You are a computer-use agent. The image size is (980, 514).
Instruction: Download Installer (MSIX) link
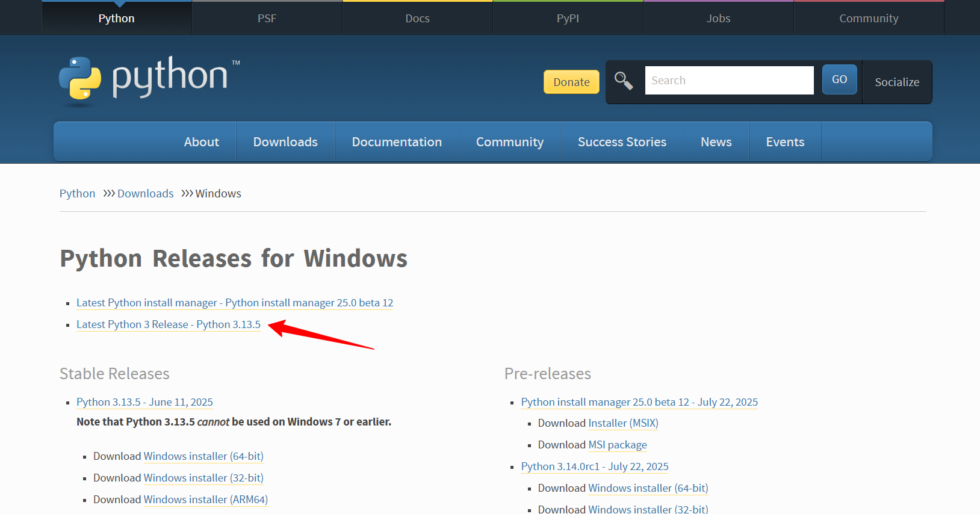tap(623, 423)
